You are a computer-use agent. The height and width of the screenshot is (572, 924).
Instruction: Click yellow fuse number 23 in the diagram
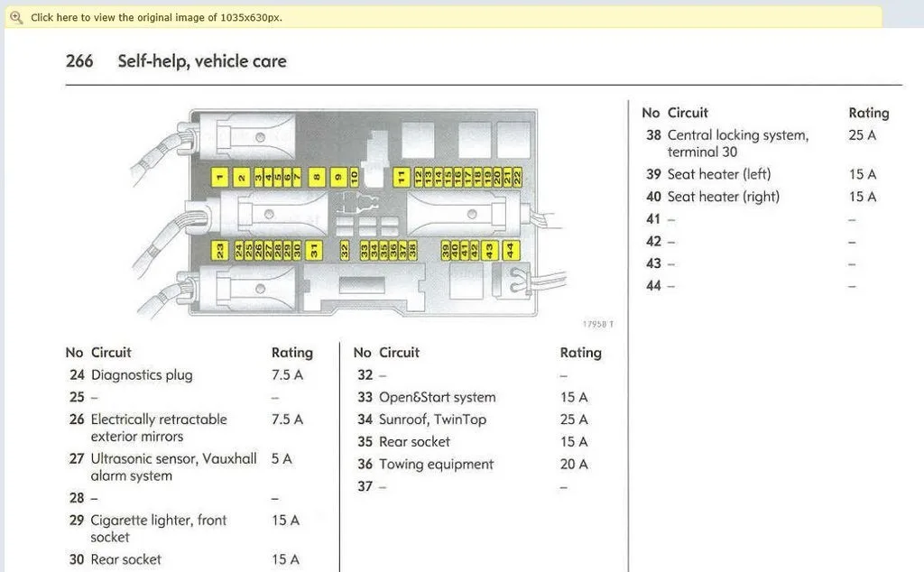(x=220, y=250)
